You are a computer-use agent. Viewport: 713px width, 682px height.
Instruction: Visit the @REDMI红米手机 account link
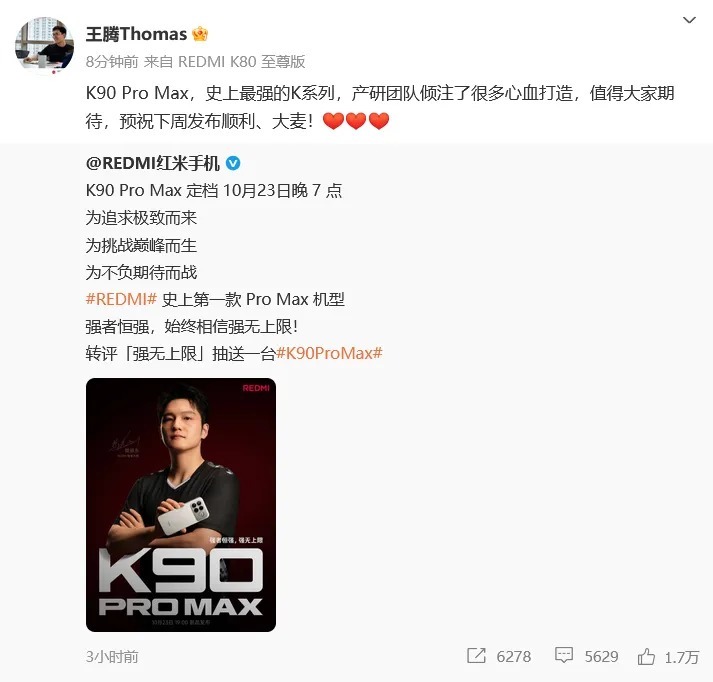153,163
